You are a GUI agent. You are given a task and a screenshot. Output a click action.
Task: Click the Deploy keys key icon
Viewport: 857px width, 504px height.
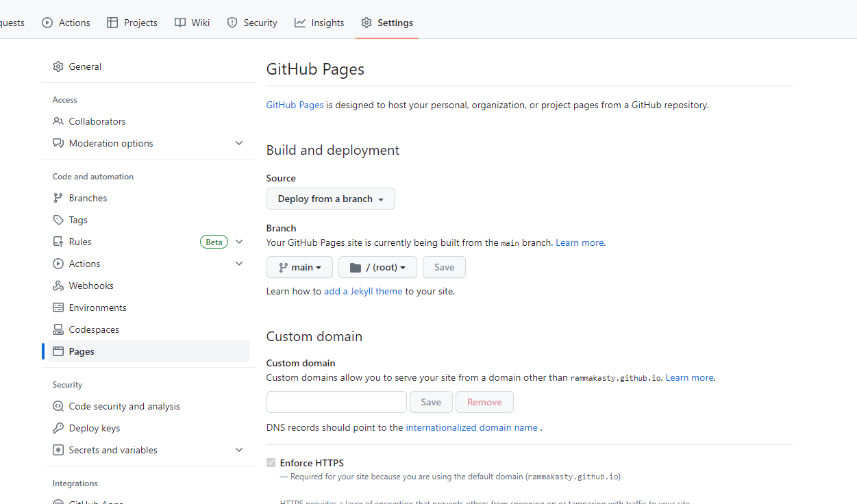click(58, 428)
